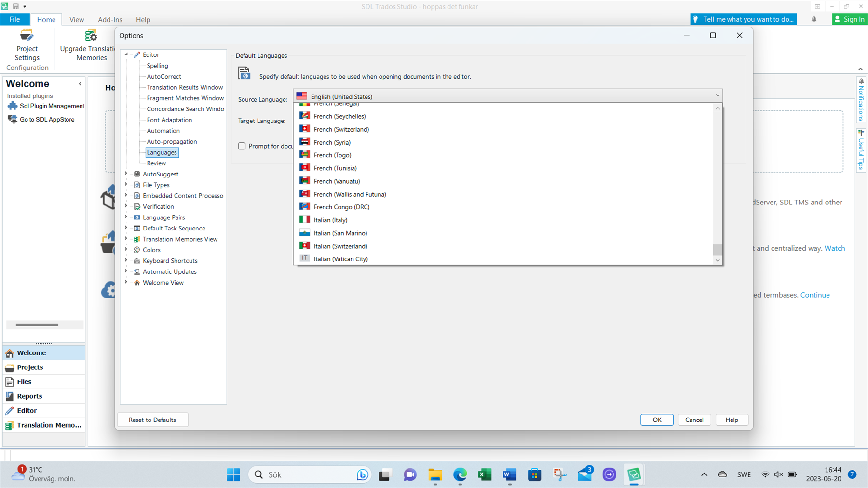The width and height of the screenshot is (868, 488).
Task: Expand the Language Pairs tree node
Action: (126, 217)
